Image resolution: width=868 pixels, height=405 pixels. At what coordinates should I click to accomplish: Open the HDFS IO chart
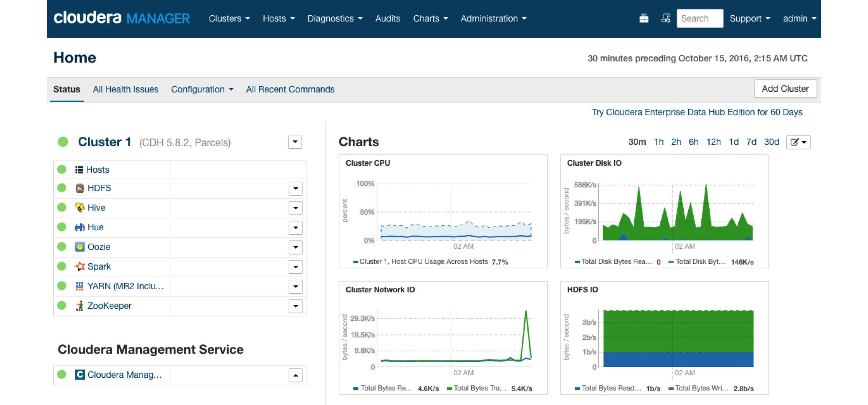tap(664, 338)
